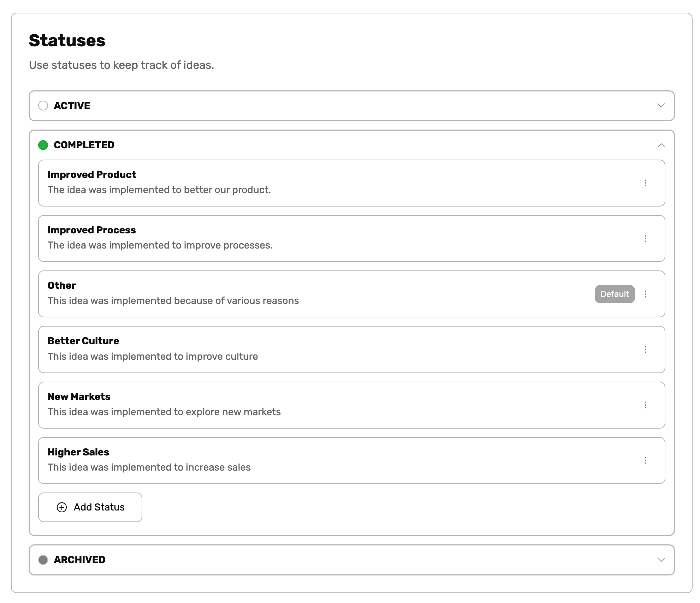Open the options menu for Improved Process
The width and height of the screenshot is (700, 603).
[646, 239]
